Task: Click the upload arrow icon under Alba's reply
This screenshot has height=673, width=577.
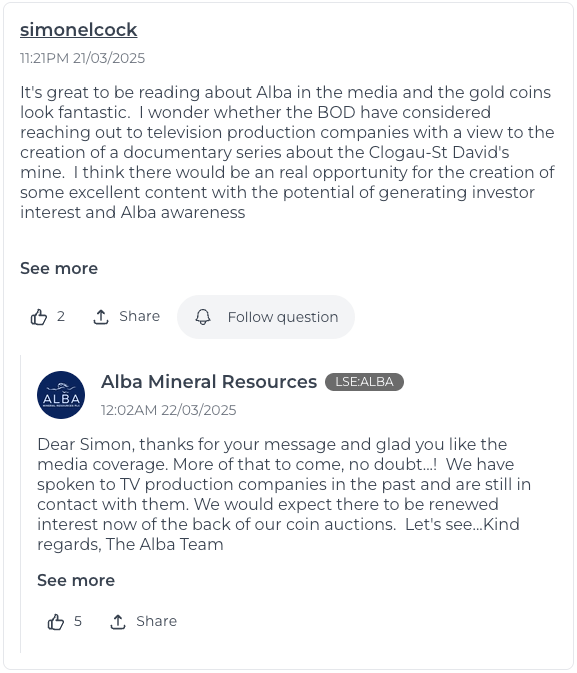Action: pos(118,621)
